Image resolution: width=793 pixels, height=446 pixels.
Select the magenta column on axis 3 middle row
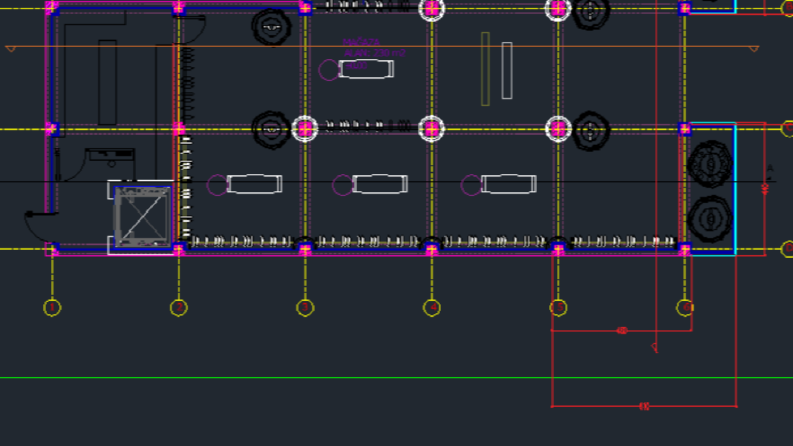(x=305, y=129)
